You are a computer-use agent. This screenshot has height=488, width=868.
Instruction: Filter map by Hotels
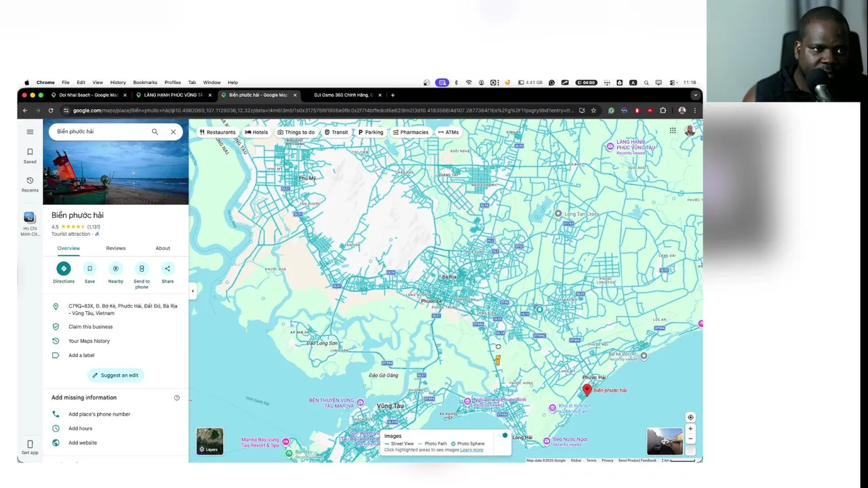pos(256,132)
